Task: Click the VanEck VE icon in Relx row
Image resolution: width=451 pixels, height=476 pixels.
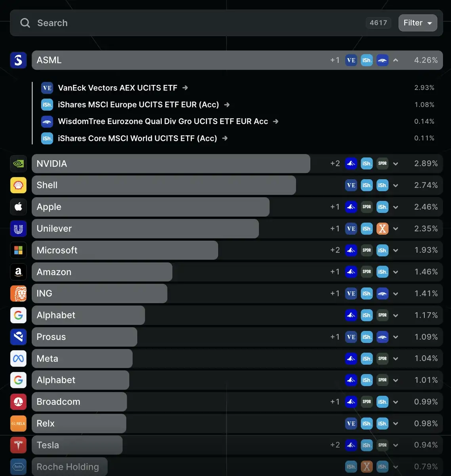Action: (351, 424)
